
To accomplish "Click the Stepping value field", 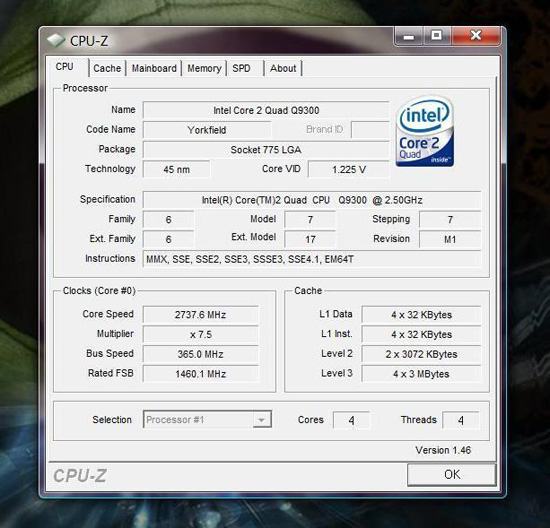I will coord(450,220).
